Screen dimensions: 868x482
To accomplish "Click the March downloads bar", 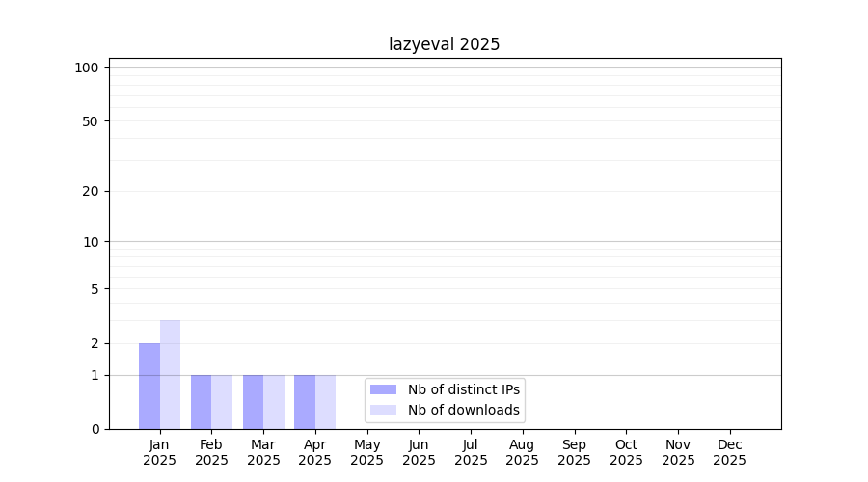I will 274,402.
